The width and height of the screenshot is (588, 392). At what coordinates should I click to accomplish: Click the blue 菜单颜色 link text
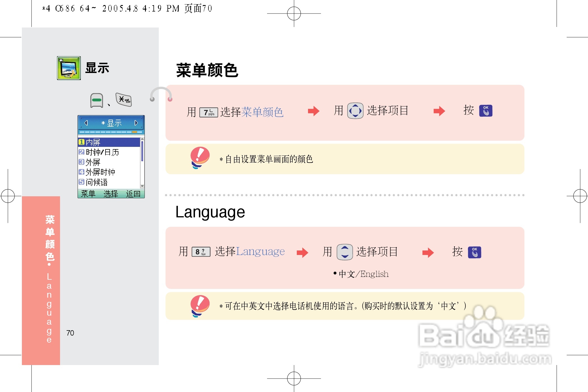click(x=262, y=112)
